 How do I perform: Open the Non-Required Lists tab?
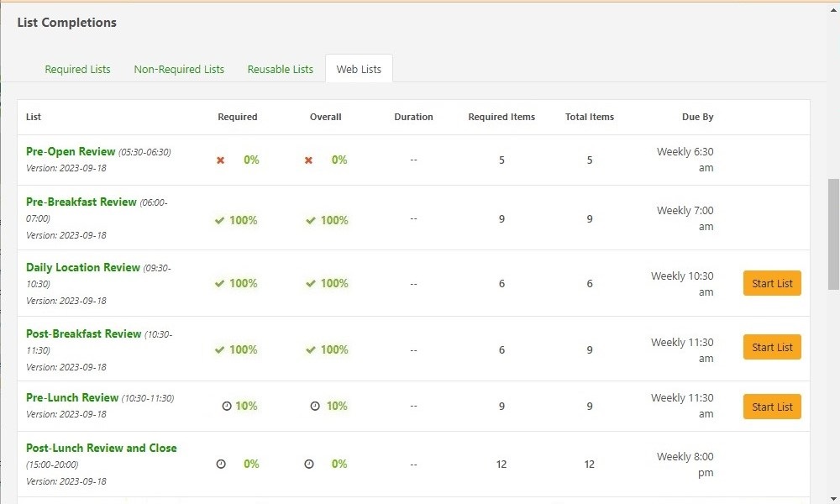click(179, 70)
